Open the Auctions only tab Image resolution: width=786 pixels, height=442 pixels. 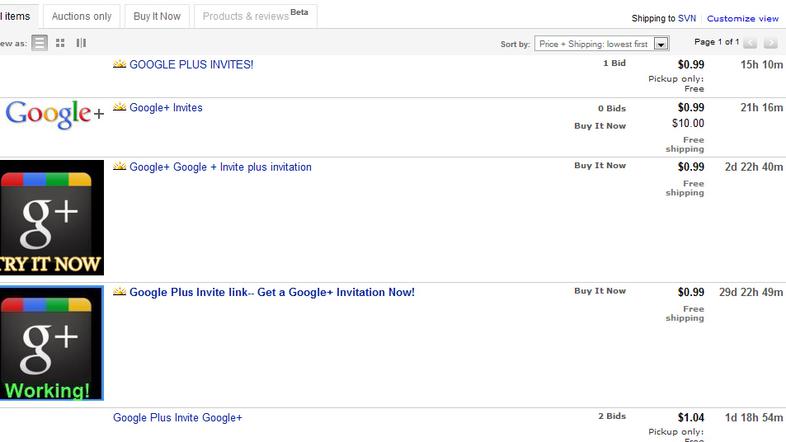click(x=81, y=17)
